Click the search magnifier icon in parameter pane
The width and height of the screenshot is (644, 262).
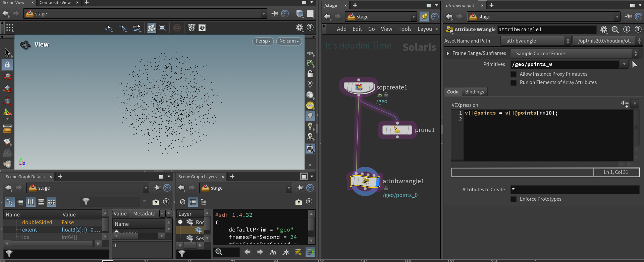[615, 29]
